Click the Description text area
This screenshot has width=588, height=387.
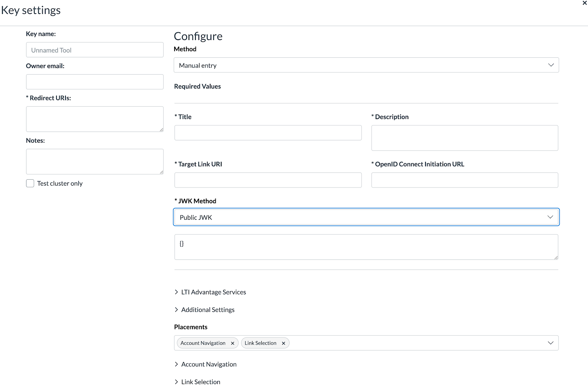[465, 138]
